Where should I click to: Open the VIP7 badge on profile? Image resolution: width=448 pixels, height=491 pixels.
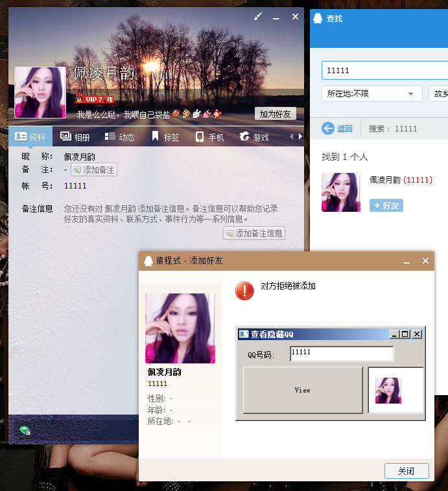(95, 99)
